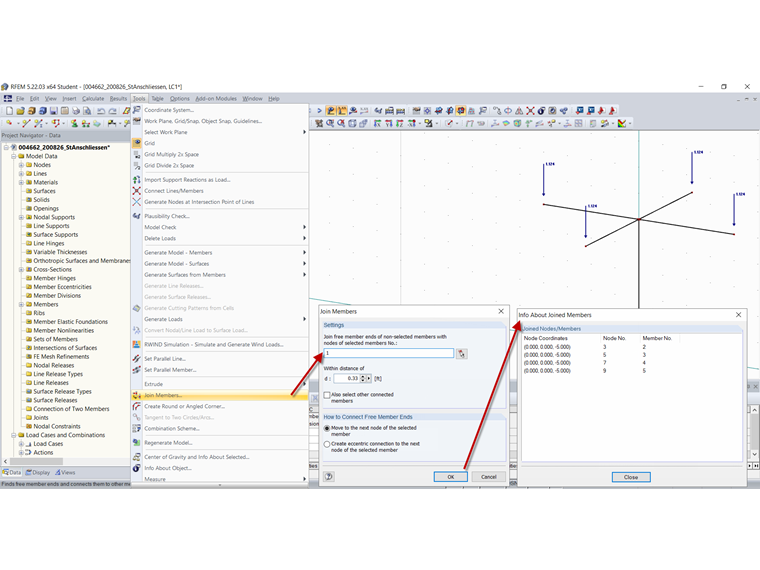Select the New Node tool icon
This screenshot has width=760, height=570.
coord(9,123)
